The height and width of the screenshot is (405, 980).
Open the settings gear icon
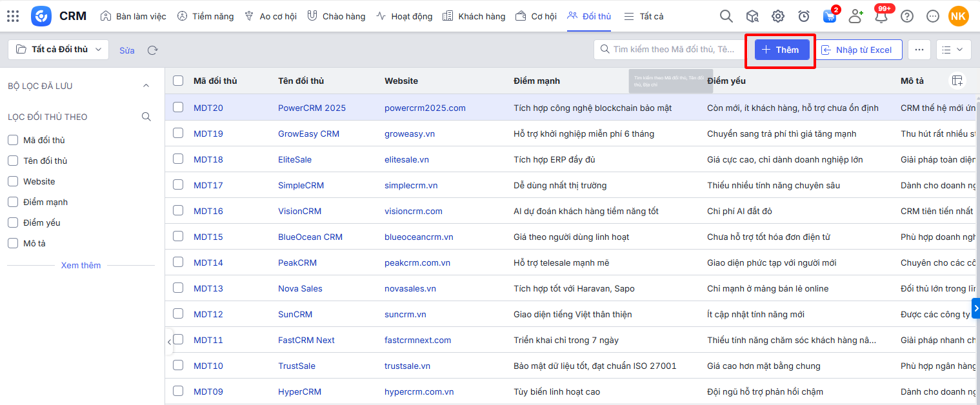(x=778, y=16)
